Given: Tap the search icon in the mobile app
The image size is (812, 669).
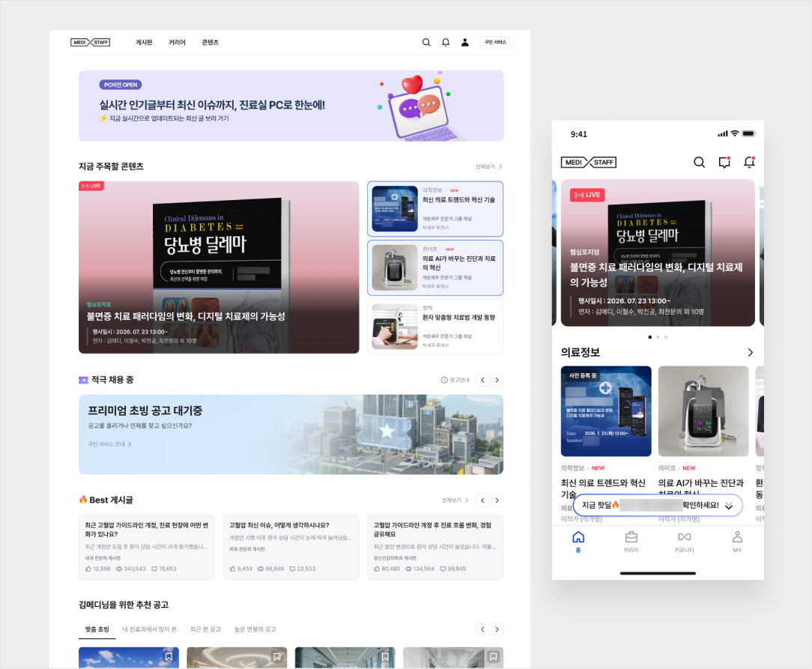Looking at the screenshot, I should click(x=699, y=163).
